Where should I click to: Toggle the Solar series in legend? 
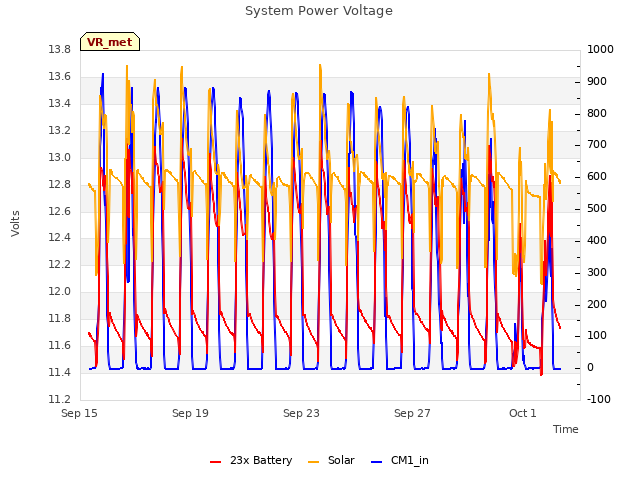[331, 460]
